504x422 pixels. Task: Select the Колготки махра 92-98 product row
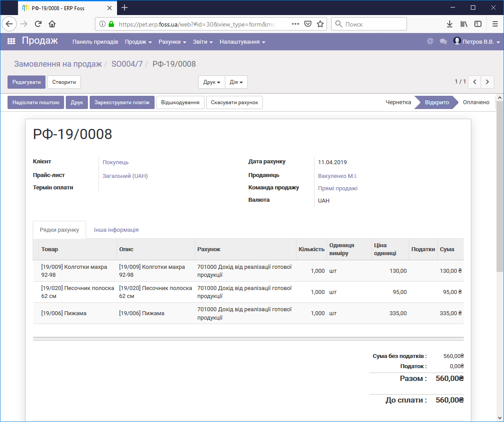point(248,271)
